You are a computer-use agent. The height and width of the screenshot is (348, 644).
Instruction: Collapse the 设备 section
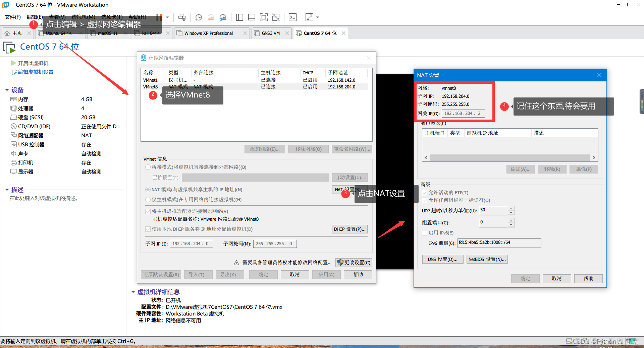[x=7, y=90]
